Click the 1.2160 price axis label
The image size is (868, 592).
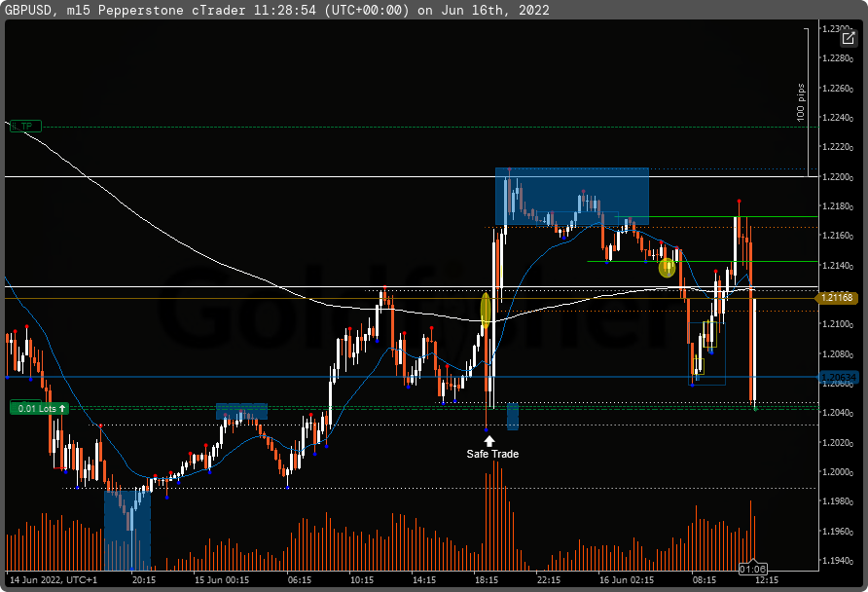[837, 236]
